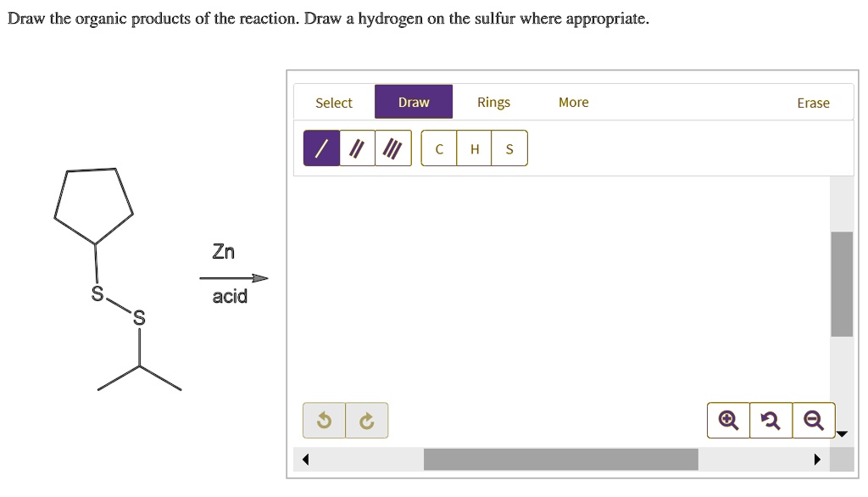Open the Rings tab
This screenshot has width=868, height=497.
[x=493, y=102]
